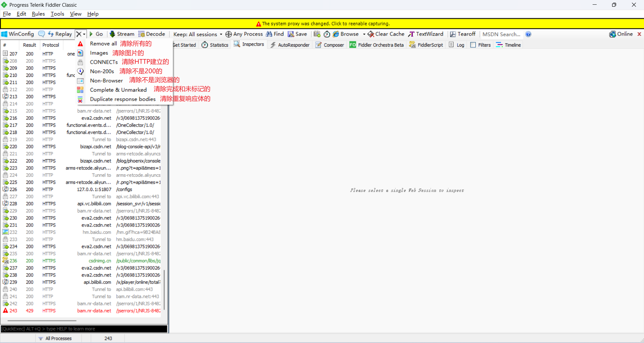The height and width of the screenshot is (343, 644).
Task: Open the Edit menu
Action: [21, 14]
